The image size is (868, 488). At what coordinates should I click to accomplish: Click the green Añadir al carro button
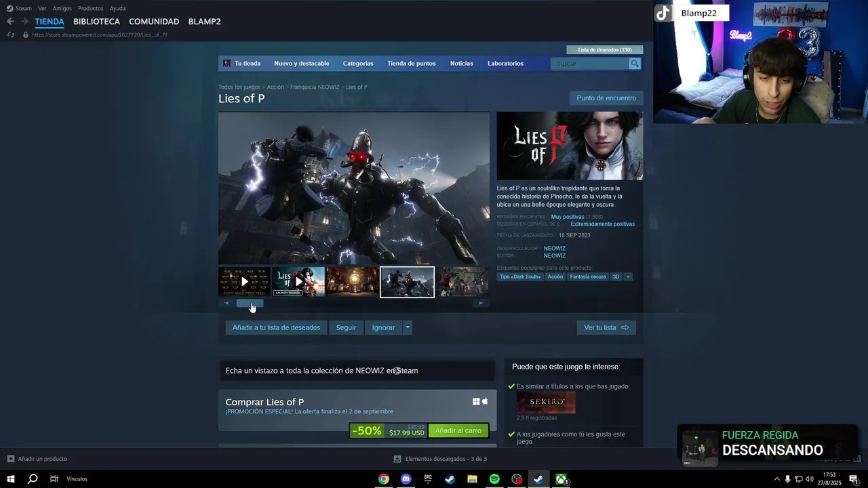(458, 430)
